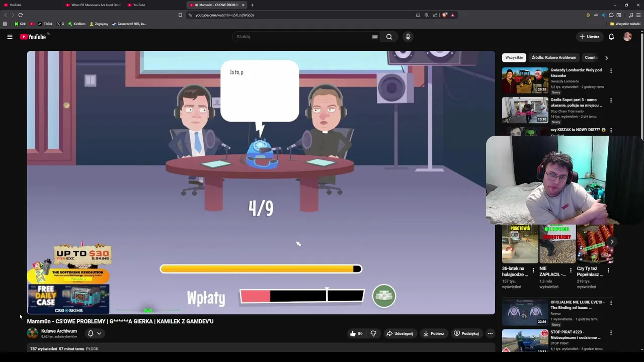This screenshot has height=362, width=644.
Task: Open Kick bookmark
Action: [20, 24]
